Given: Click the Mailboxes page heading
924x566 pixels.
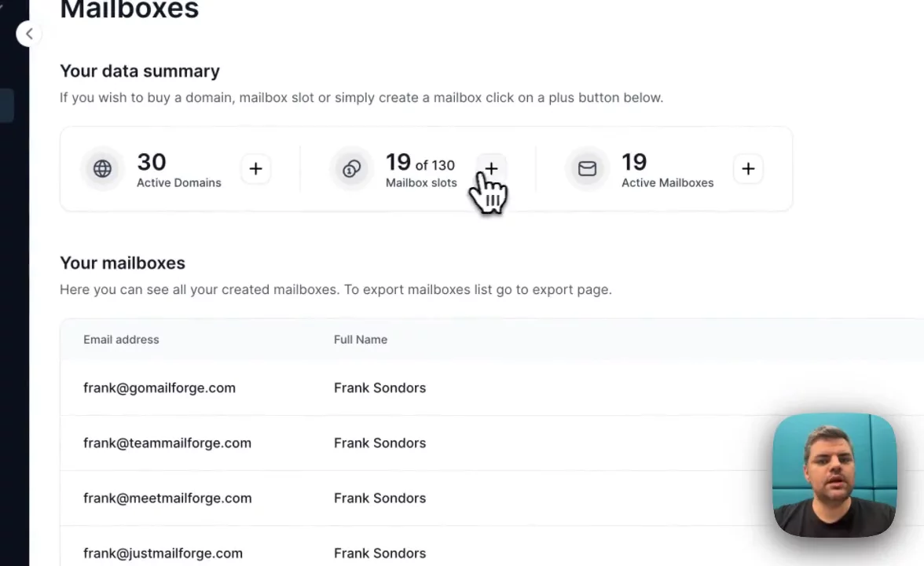Looking at the screenshot, I should pyautogui.click(x=130, y=10).
